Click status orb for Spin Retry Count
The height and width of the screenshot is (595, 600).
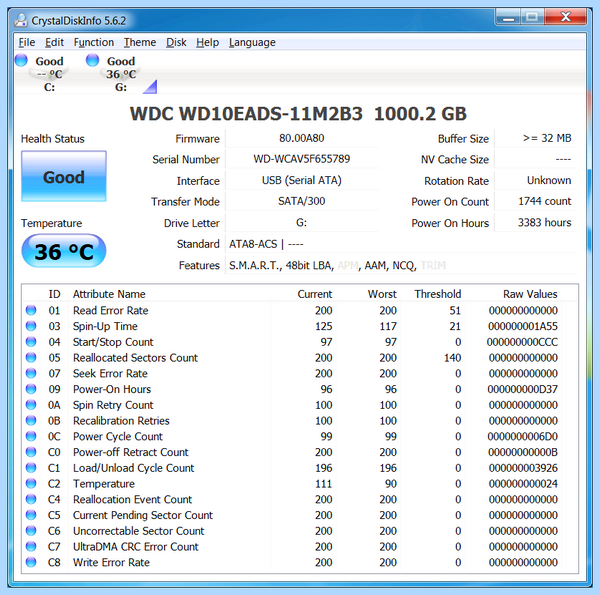[x=31, y=404]
